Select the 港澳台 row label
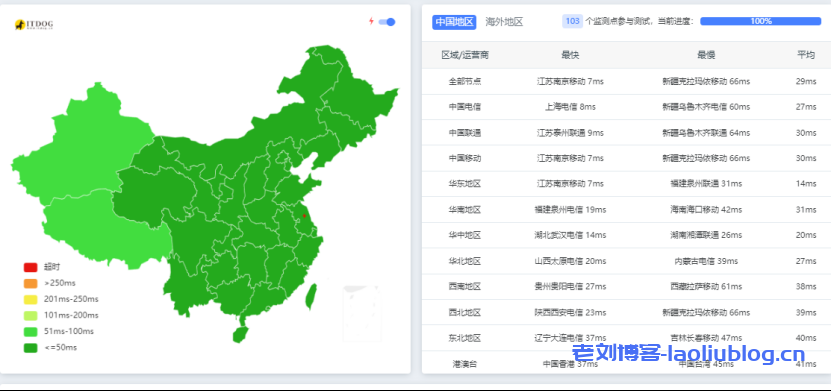 (x=465, y=364)
